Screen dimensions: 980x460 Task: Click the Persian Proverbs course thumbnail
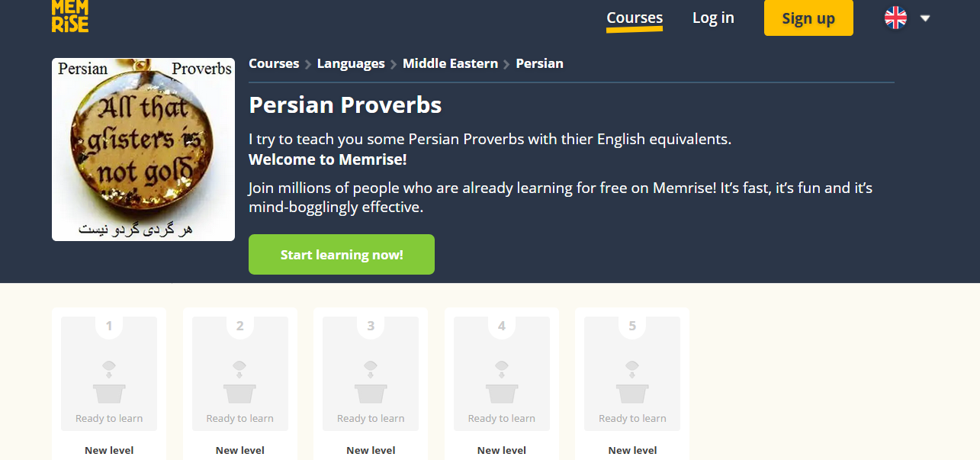tap(143, 150)
